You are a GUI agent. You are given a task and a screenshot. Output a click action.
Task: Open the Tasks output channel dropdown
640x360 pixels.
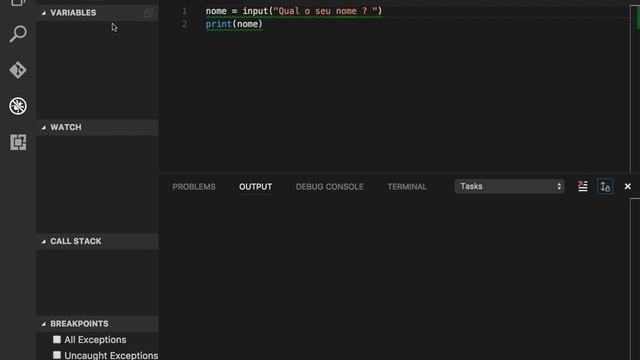tap(509, 187)
